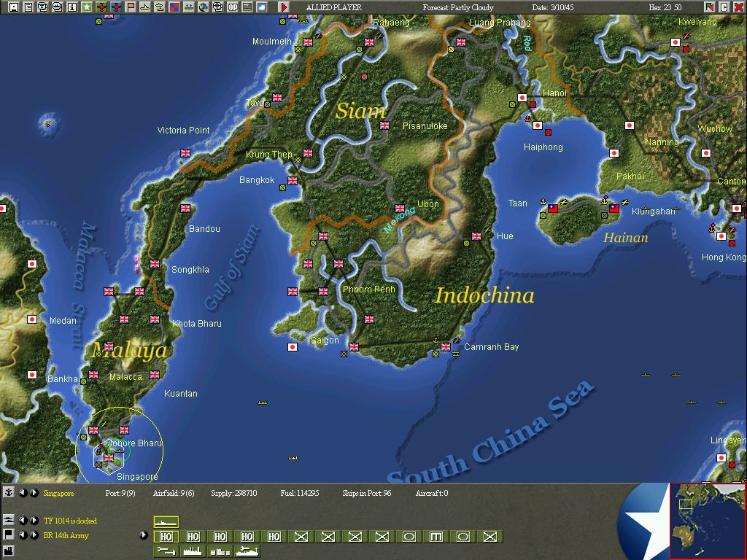The image size is (747, 560).
Task: Click the save game disk icon
Action: pos(14,7)
